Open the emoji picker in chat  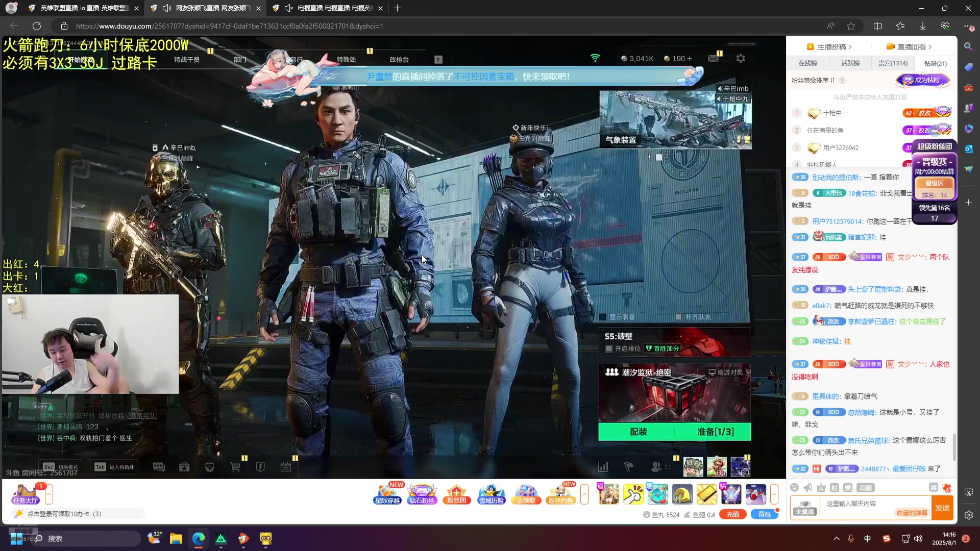coord(794,487)
